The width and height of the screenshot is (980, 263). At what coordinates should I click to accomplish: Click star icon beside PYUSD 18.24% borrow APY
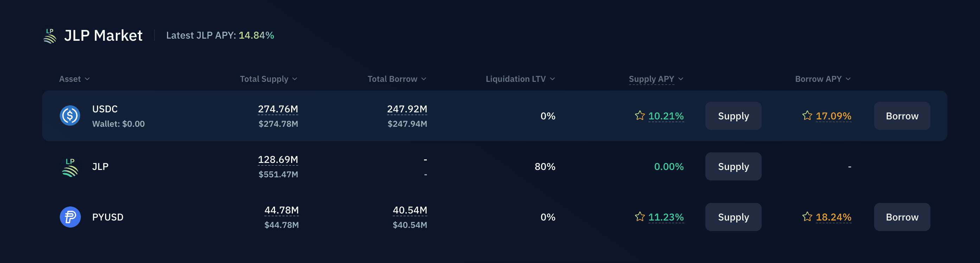click(807, 217)
